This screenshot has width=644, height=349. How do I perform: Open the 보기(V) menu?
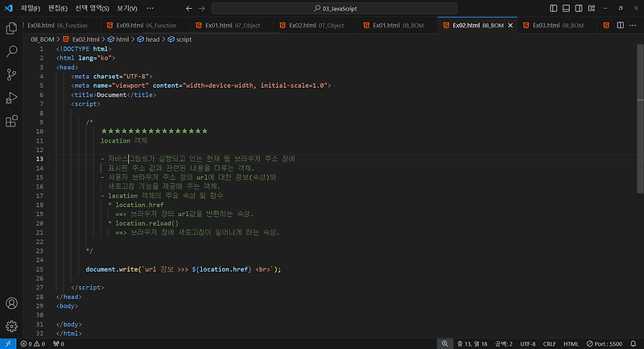(x=127, y=8)
